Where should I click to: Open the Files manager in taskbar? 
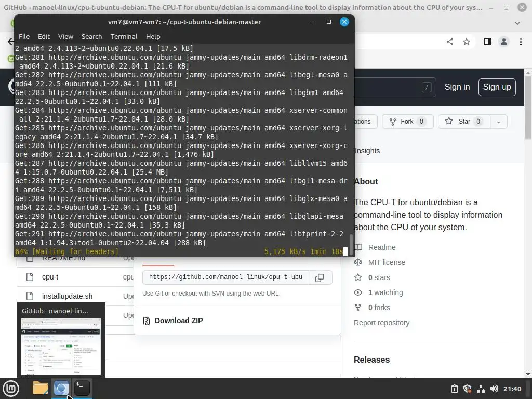click(41, 388)
